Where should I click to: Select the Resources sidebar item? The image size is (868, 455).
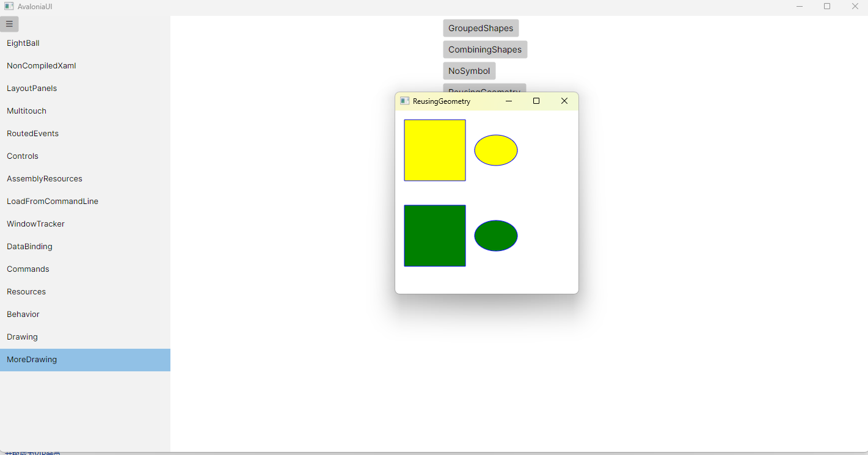click(85, 292)
